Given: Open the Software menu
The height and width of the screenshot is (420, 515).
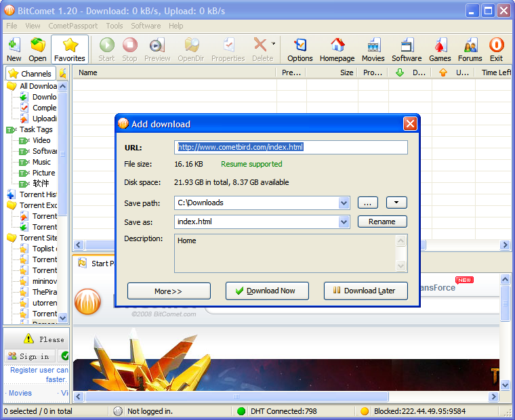Looking at the screenshot, I should click(146, 26).
